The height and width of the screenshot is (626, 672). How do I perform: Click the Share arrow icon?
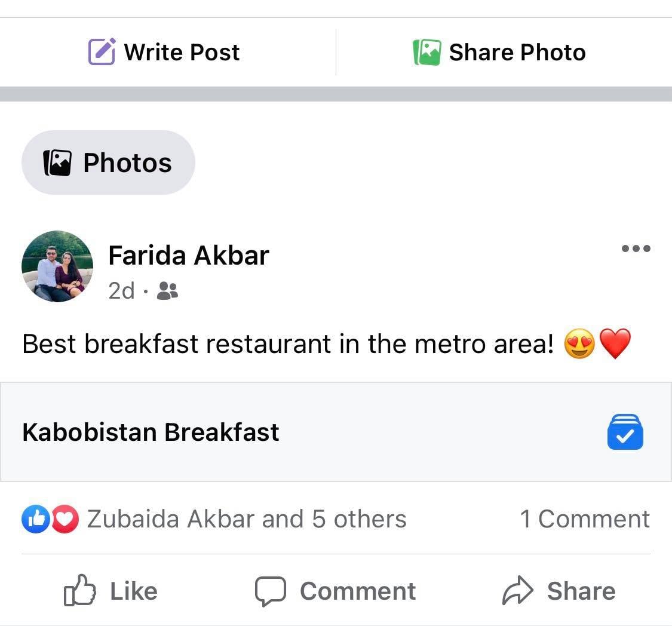coord(517,590)
